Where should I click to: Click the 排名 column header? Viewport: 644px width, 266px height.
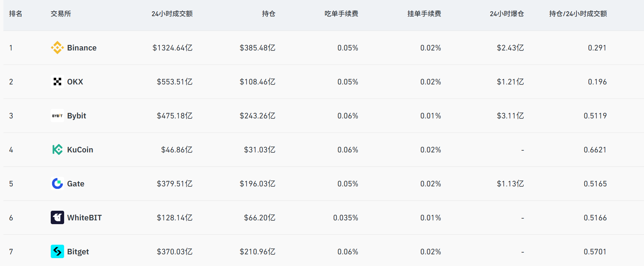15,14
